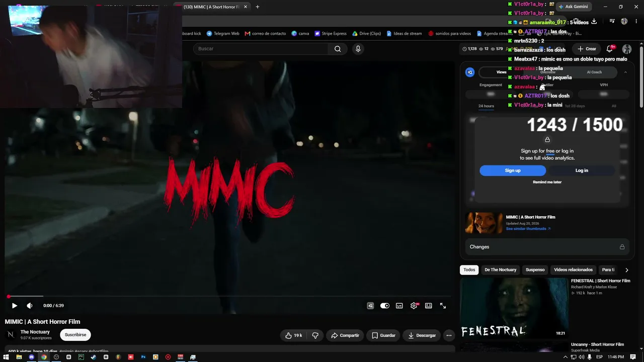Start voice search with the microphone

click(358, 49)
